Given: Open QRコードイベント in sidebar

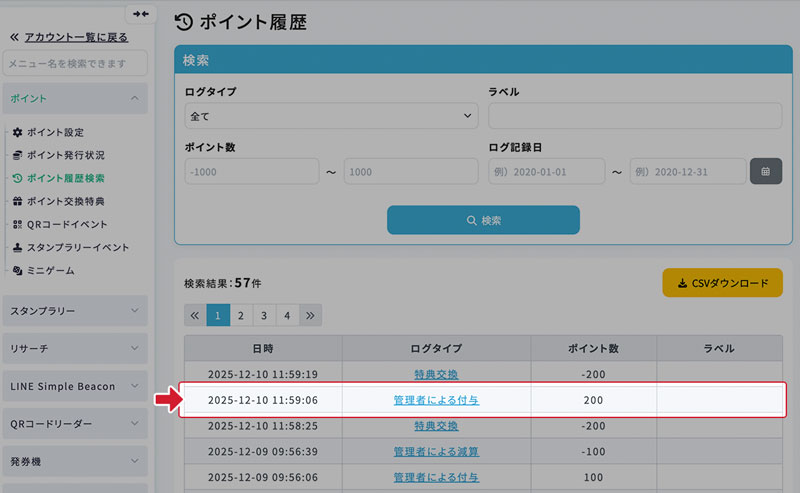Looking at the screenshot, I should coord(67,224).
